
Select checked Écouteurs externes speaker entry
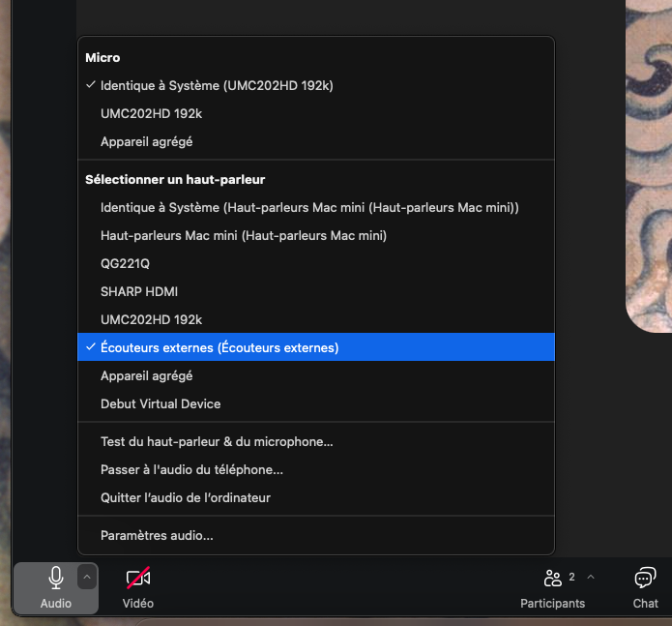pyautogui.click(x=219, y=347)
